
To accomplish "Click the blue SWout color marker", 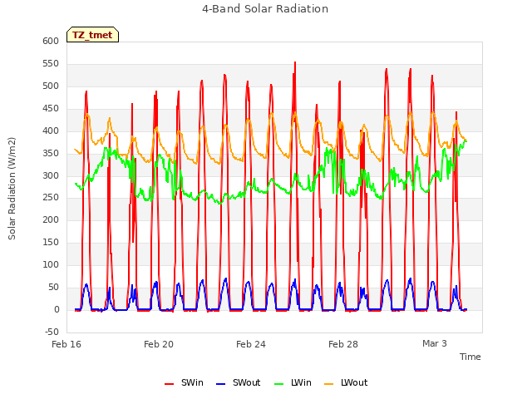I will pos(220,384).
